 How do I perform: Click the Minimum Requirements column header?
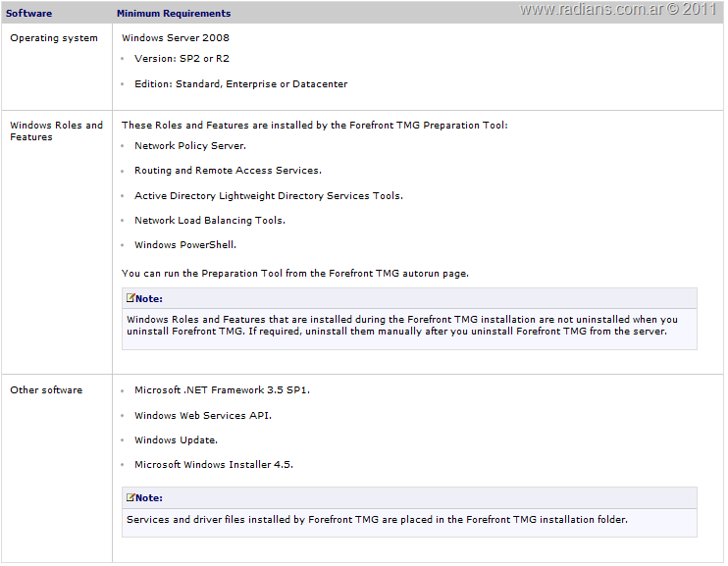click(x=174, y=14)
